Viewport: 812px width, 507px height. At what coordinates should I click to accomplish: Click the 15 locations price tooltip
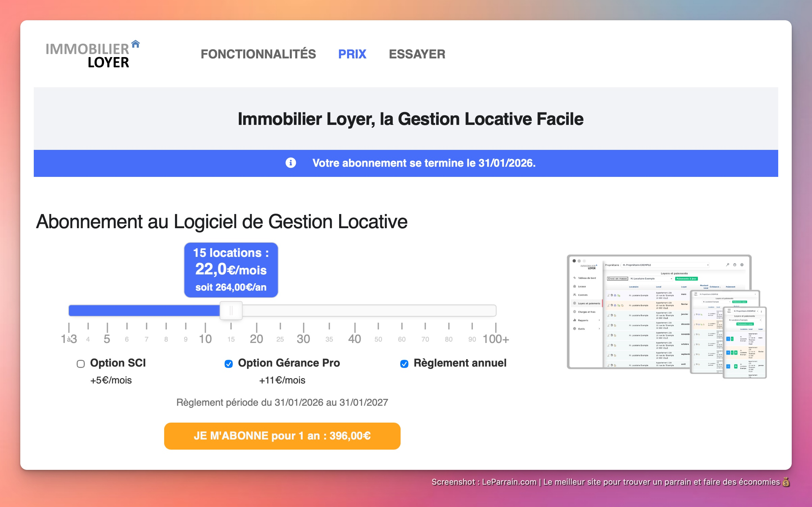(231, 270)
